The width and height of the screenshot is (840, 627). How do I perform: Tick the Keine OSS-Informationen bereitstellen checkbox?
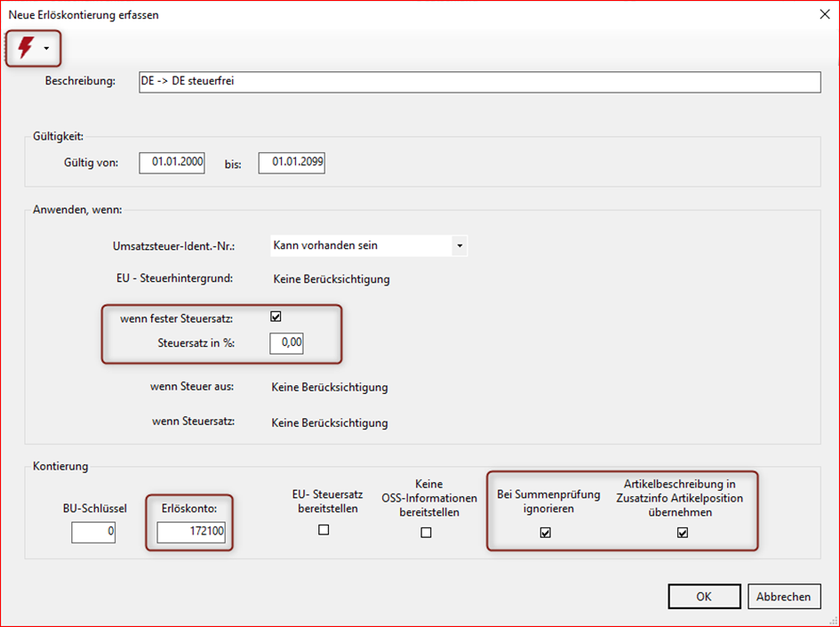coord(426,533)
